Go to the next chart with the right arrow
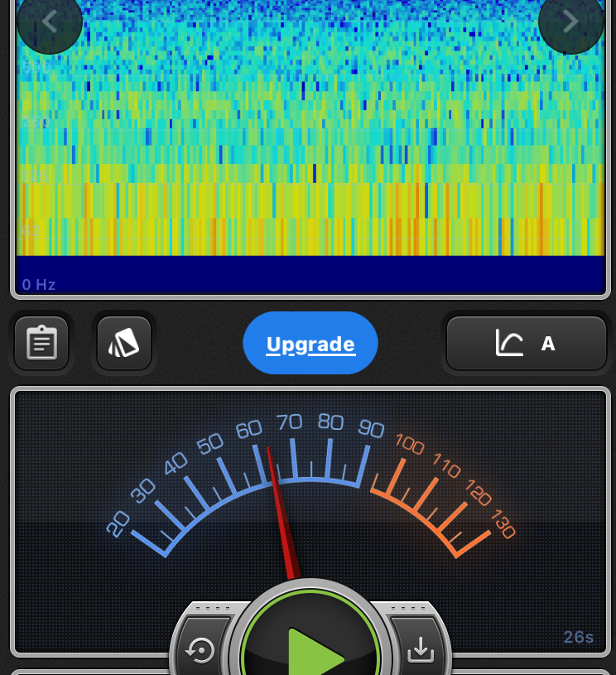Viewport: 616px width, 675px height. click(570, 22)
